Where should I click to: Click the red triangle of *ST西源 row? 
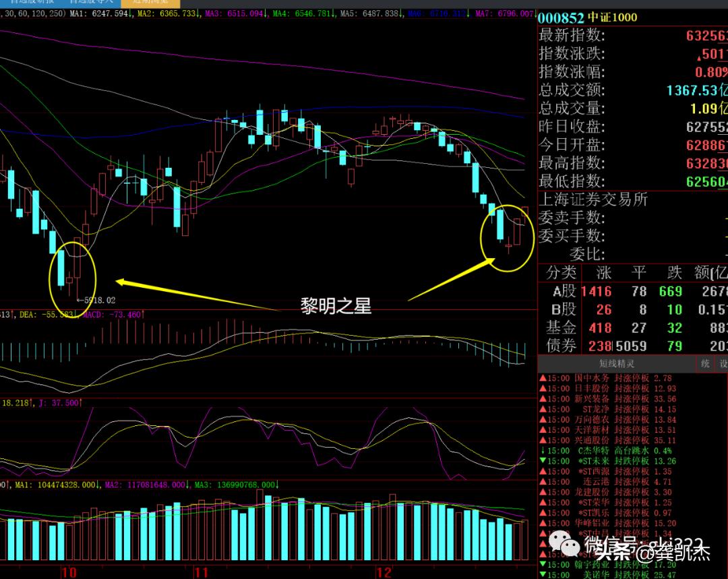click(x=542, y=471)
